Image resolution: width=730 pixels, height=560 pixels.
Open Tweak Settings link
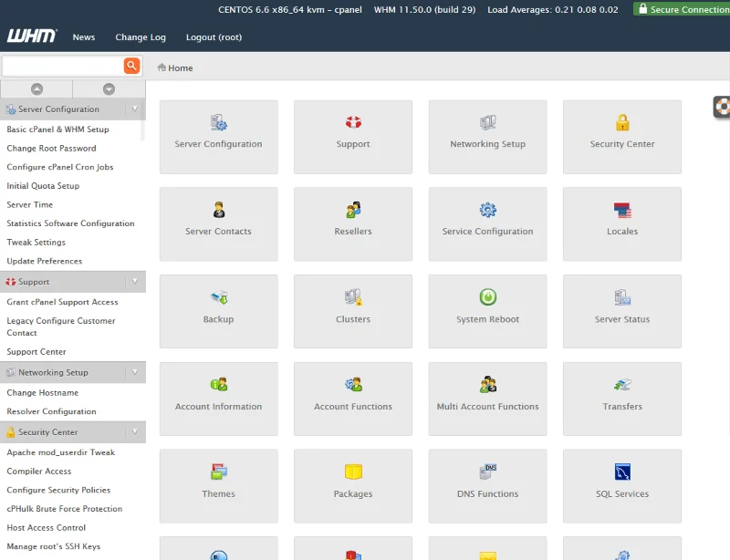[x=36, y=242]
